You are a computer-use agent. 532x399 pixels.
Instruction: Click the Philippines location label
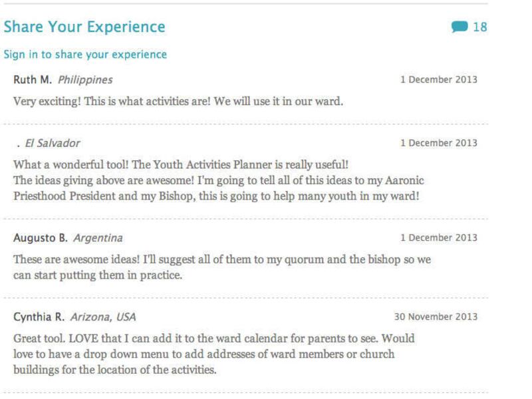[x=85, y=80]
